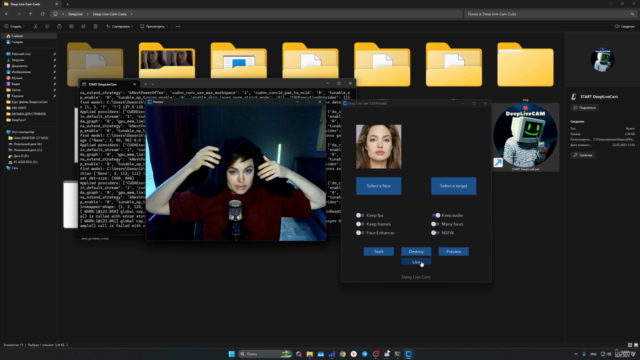Image resolution: width=640 pixels, height=360 pixels.
Task: Click the volume icon in system tray
Action: (x=609, y=354)
